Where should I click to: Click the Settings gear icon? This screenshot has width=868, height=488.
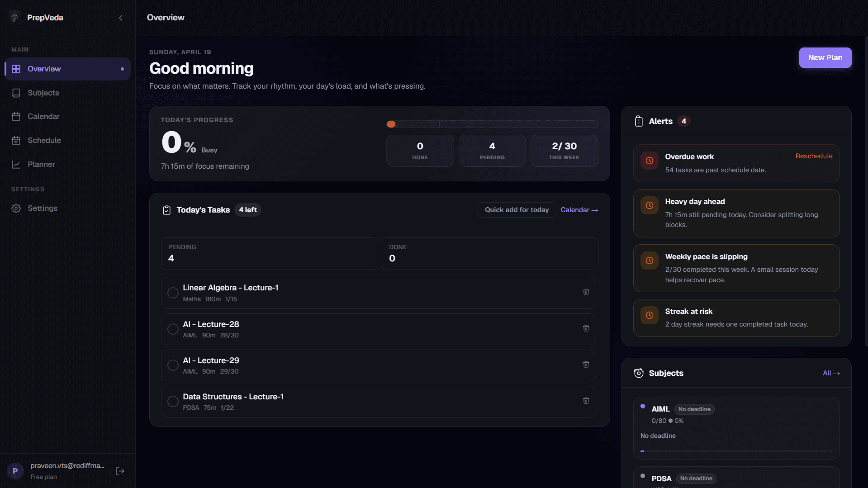pyautogui.click(x=16, y=208)
